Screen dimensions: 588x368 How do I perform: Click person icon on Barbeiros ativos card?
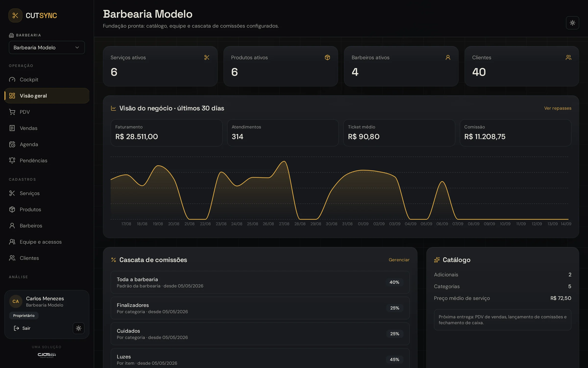[x=448, y=57]
